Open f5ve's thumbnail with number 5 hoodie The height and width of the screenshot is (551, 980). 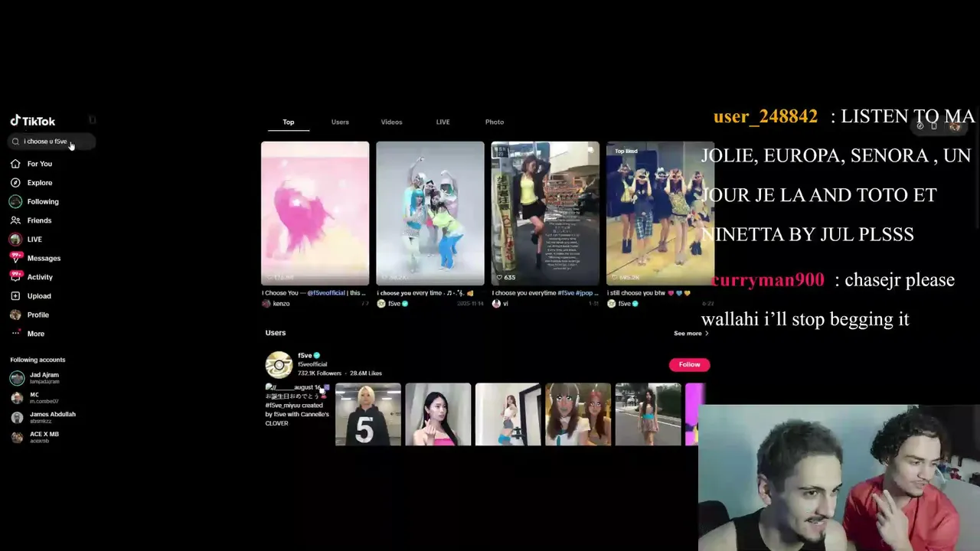pyautogui.click(x=368, y=414)
